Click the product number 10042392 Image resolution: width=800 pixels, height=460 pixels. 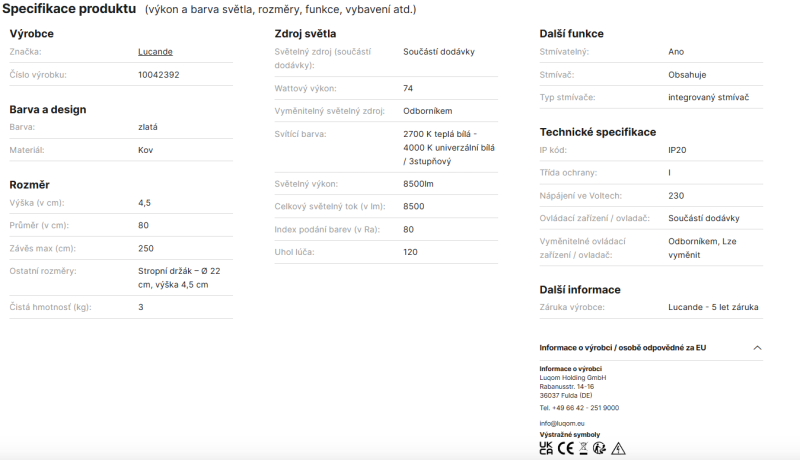pyautogui.click(x=159, y=74)
